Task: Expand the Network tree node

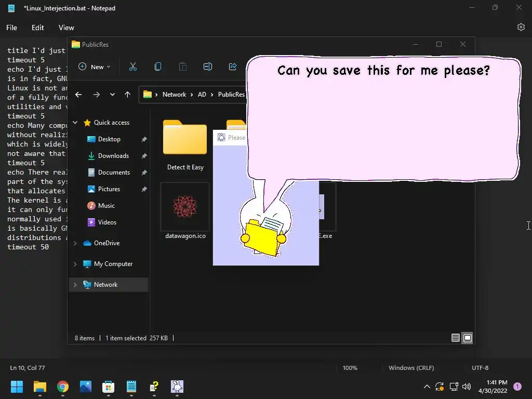Action: [x=75, y=285]
